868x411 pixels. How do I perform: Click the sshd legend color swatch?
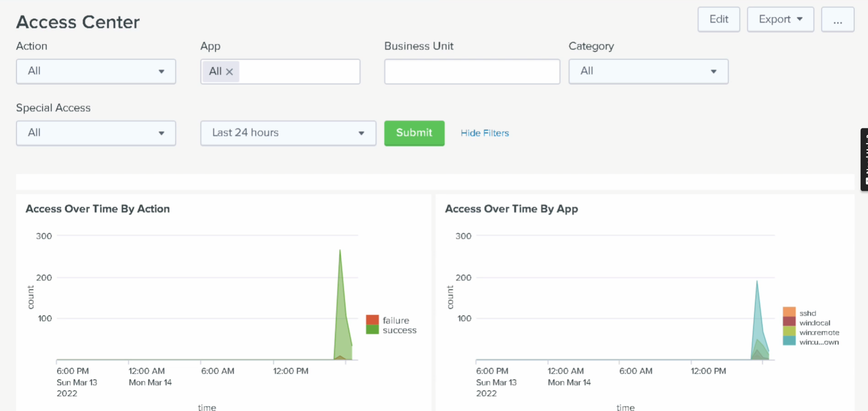tap(789, 312)
